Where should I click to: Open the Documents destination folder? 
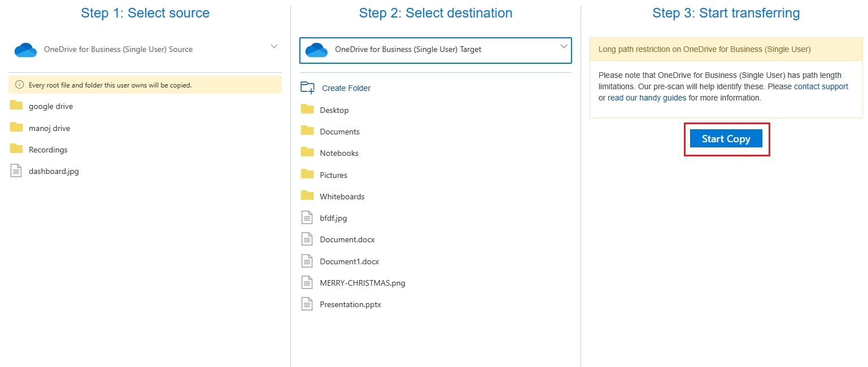(339, 132)
